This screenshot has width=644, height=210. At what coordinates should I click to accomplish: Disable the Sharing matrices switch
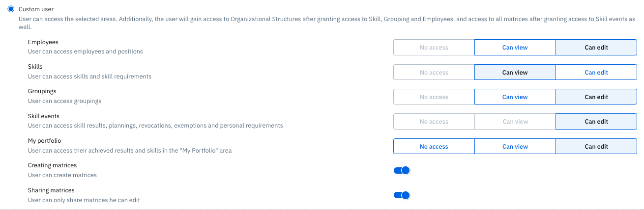(402, 195)
